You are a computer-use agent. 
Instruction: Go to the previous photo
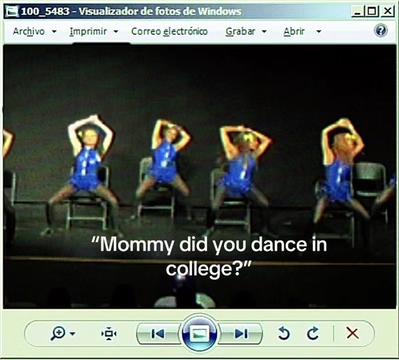pyautogui.click(x=158, y=333)
